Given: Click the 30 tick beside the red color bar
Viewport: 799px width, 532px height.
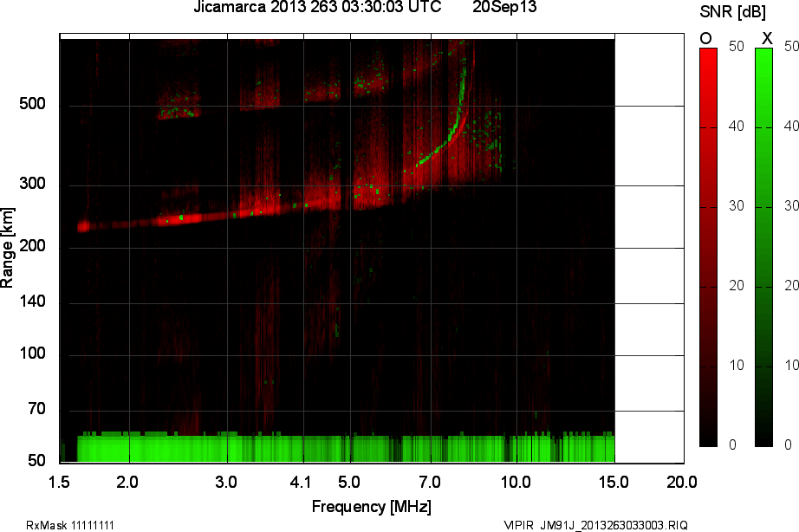Looking at the screenshot, I should click(x=737, y=206).
